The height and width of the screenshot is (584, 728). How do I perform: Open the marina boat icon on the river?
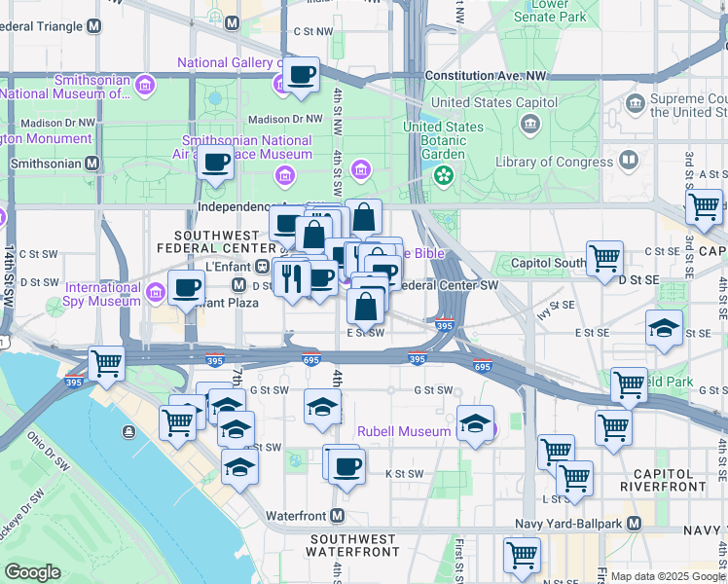[129, 432]
